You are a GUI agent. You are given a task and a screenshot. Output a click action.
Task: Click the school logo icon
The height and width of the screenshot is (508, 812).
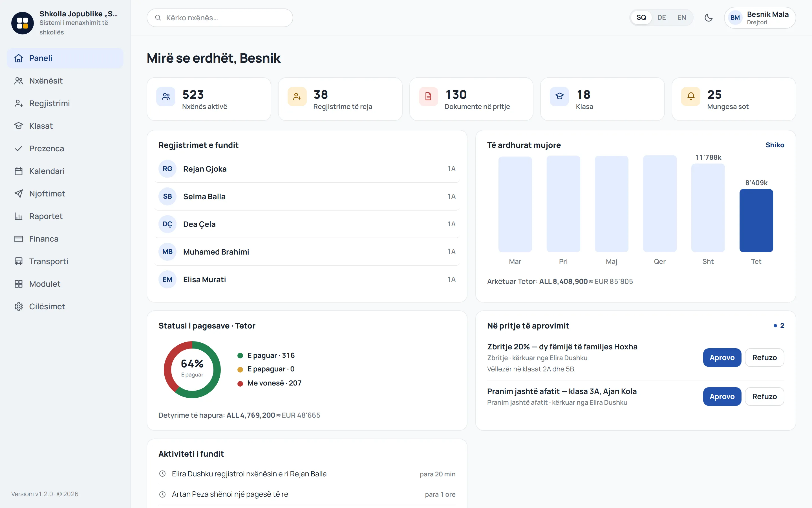click(23, 23)
